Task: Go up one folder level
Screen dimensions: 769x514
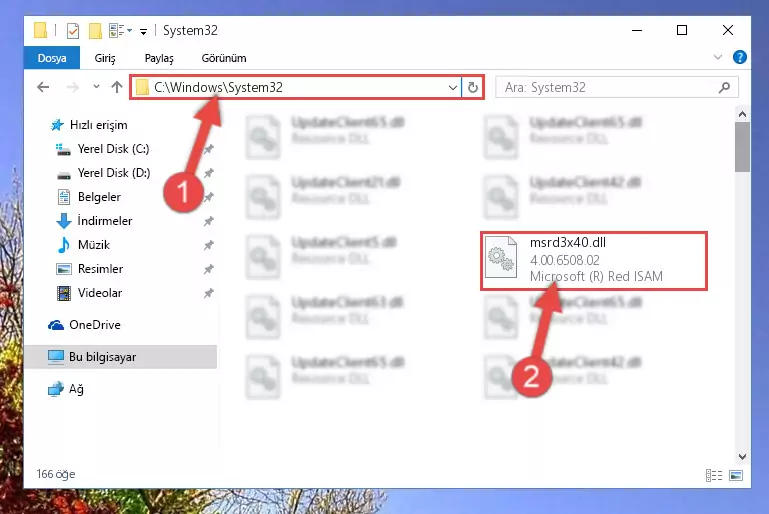Action: (117, 87)
